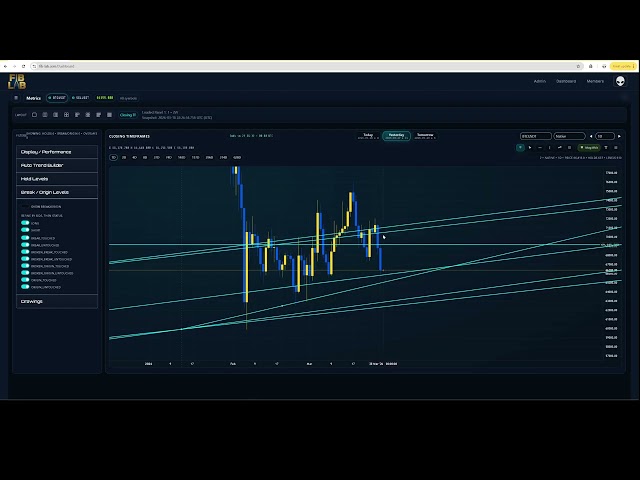Collapse the Break / Origin Levels section
The image size is (640, 480).
[x=57, y=192]
